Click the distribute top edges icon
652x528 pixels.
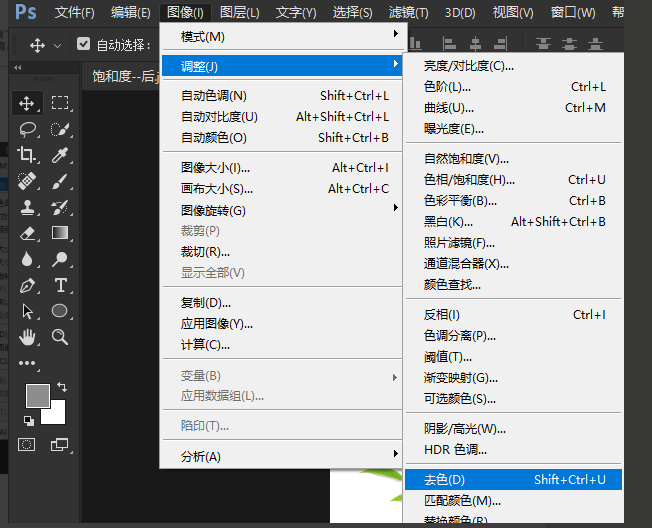543,43
